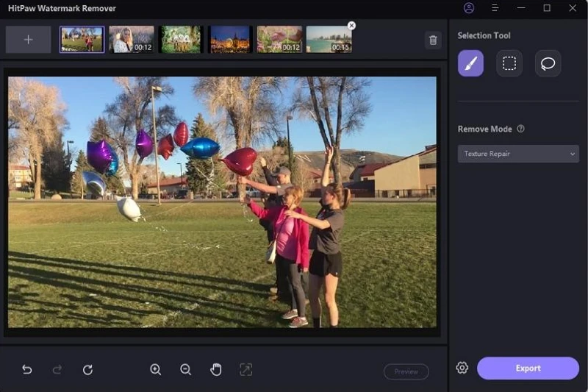Select the rectangular Marquee selection tool

point(509,63)
